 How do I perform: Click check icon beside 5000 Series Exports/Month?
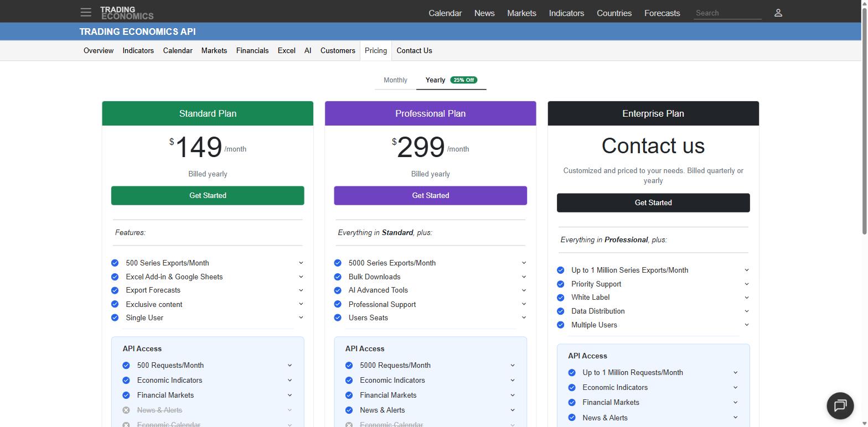[x=338, y=263]
